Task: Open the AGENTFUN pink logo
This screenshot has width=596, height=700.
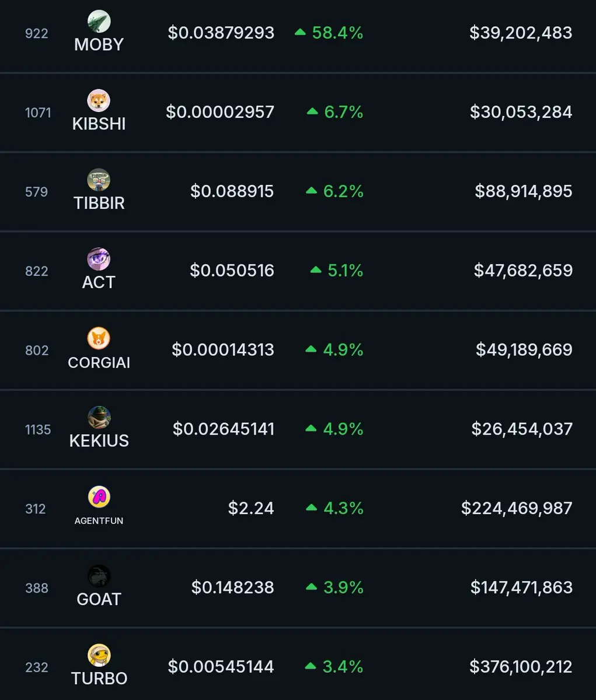Action: click(99, 497)
